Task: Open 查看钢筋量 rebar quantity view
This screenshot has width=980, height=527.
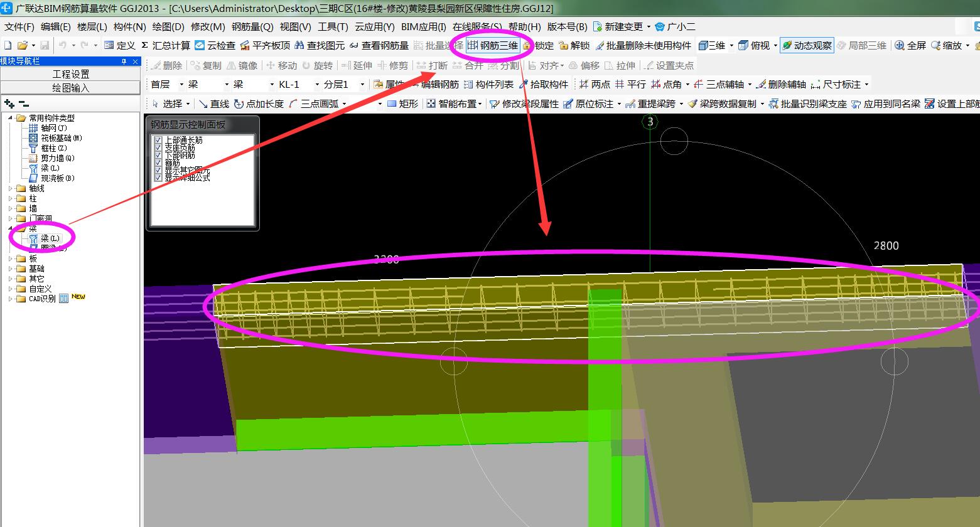Action: pyautogui.click(x=379, y=45)
